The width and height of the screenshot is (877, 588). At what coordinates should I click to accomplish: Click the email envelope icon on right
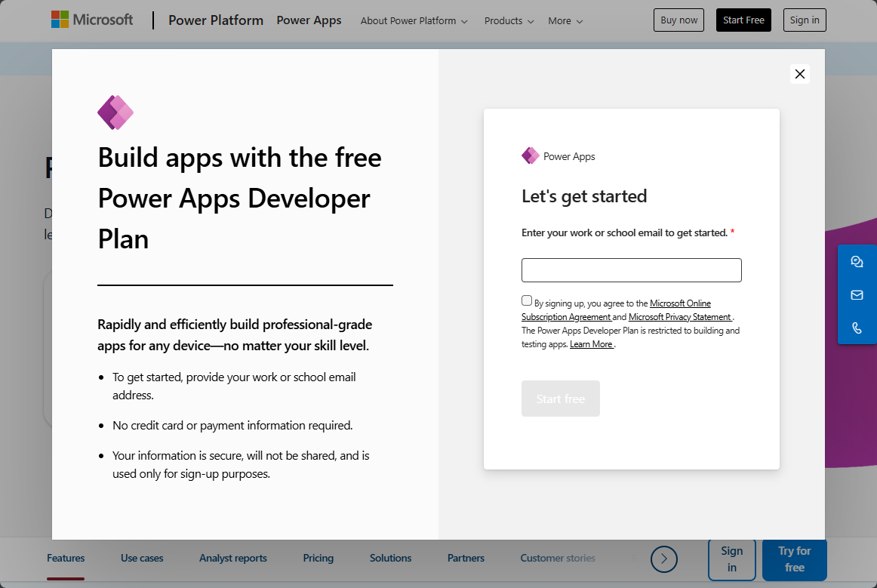(857, 295)
